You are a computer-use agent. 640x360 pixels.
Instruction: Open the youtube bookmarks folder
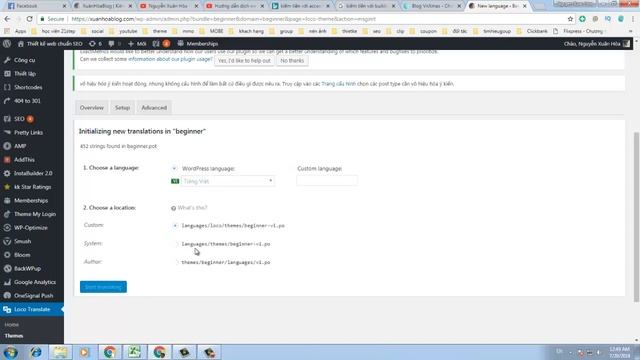(124, 31)
